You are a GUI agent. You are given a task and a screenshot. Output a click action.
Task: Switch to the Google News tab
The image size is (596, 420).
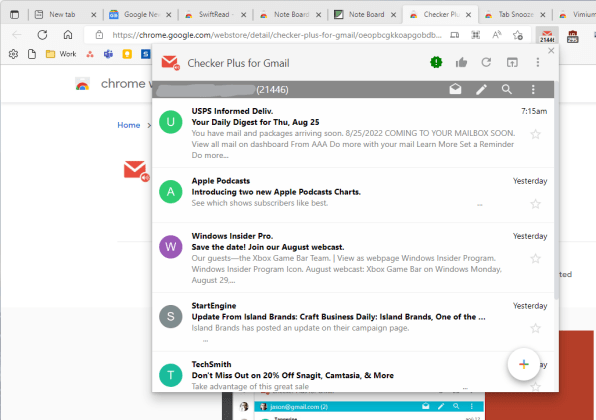(x=141, y=14)
